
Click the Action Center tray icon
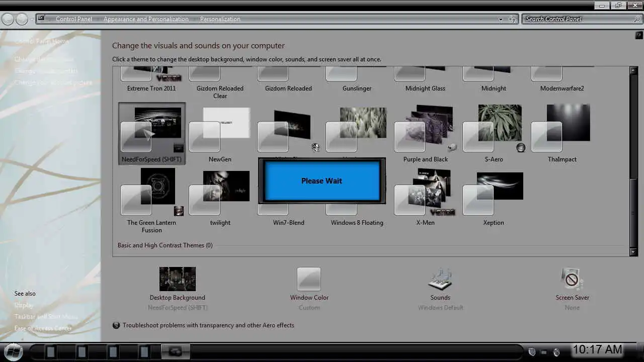532,352
